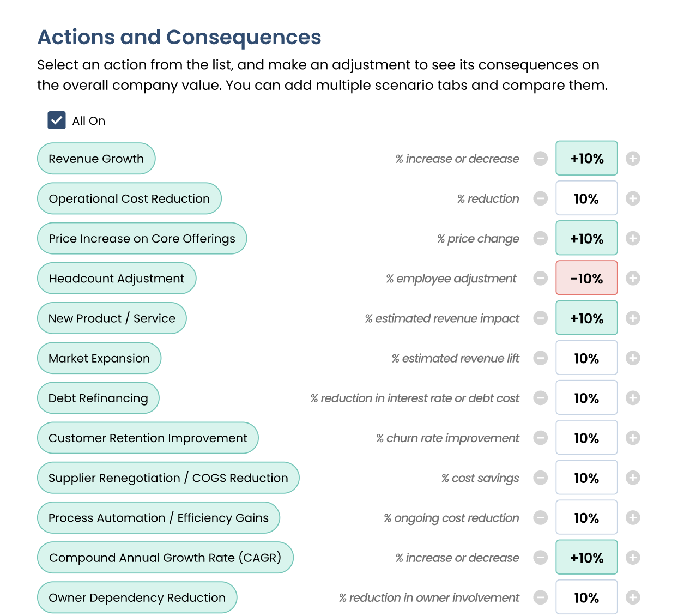Click the -10% Headcount value field

586,278
